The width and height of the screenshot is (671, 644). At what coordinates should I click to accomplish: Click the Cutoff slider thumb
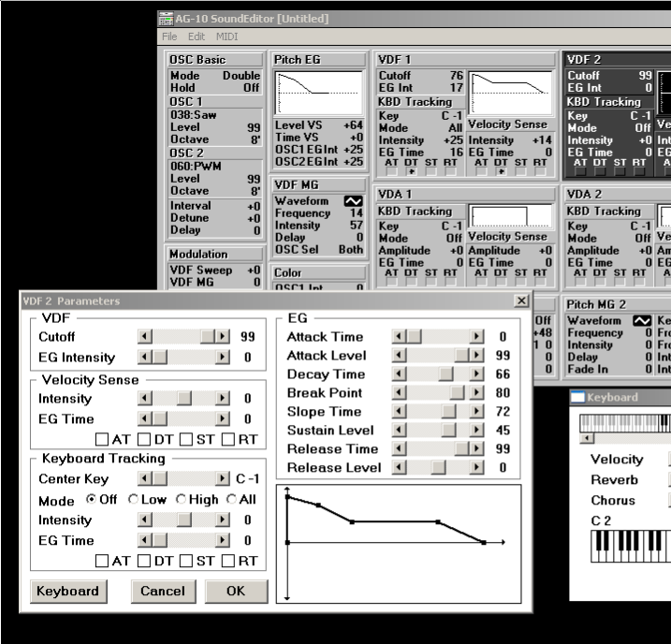pyautogui.click(x=208, y=336)
